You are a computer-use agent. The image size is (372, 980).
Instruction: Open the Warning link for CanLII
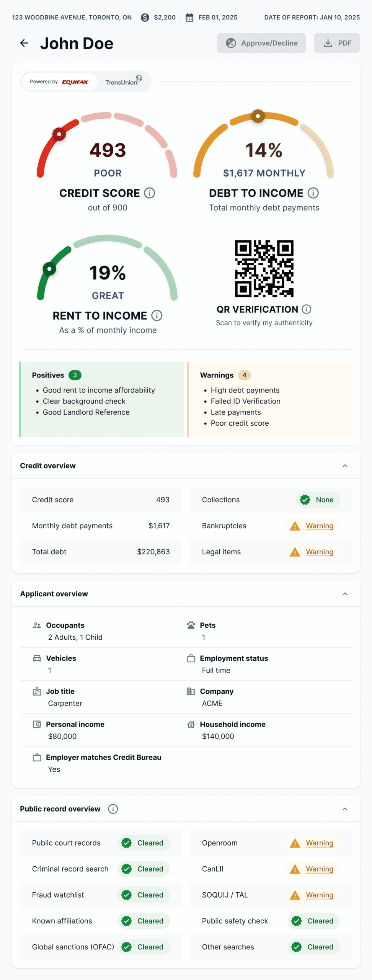tap(320, 869)
